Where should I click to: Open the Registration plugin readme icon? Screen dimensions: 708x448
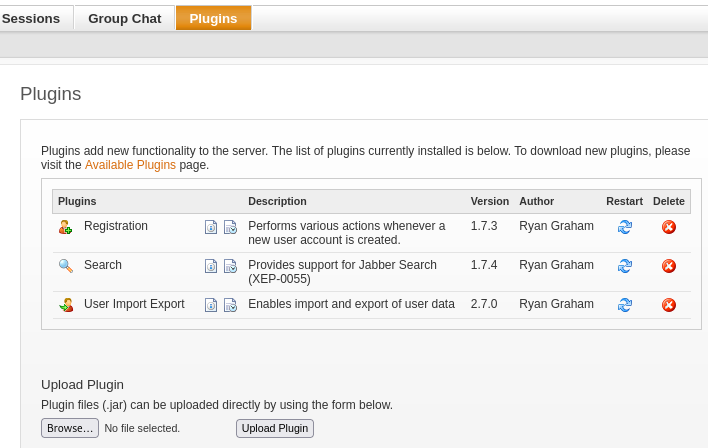pyautogui.click(x=211, y=227)
